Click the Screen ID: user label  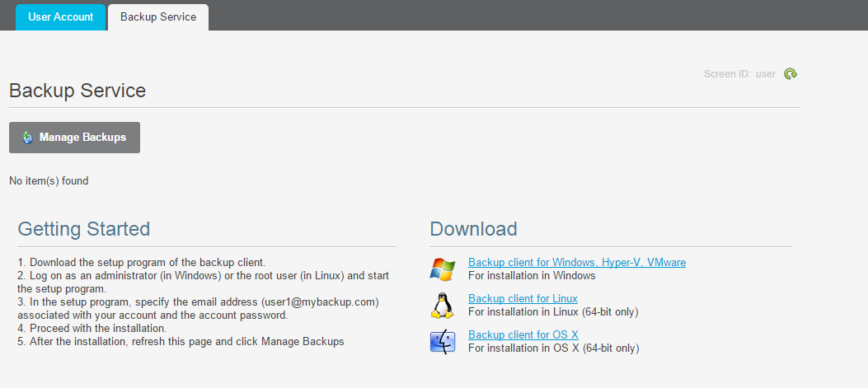(x=739, y=73)
